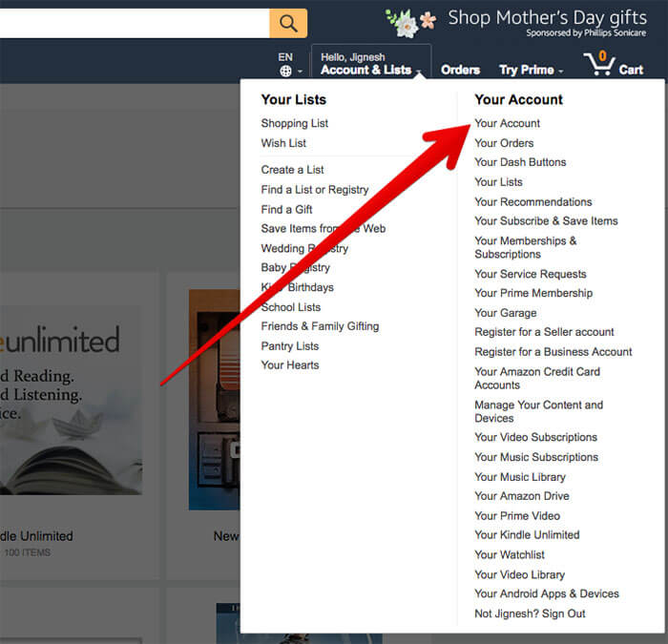Open Your Kindle Unlimited

point(527,535)
